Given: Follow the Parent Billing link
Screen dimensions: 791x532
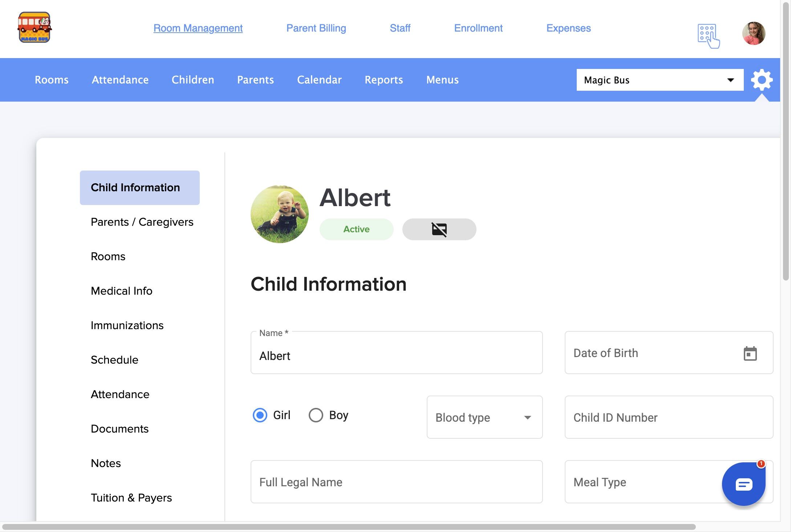Looking at the screenshot, I should click(x=316, y=28).
